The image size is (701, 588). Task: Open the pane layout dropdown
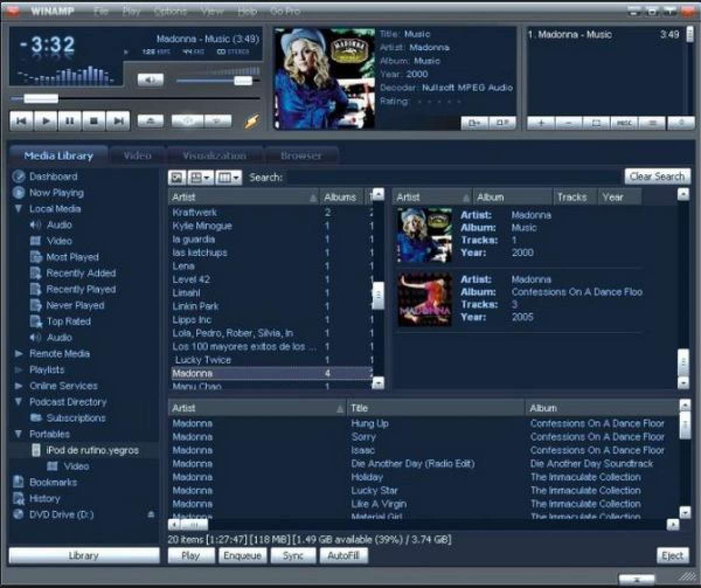(x=201, y=177)
